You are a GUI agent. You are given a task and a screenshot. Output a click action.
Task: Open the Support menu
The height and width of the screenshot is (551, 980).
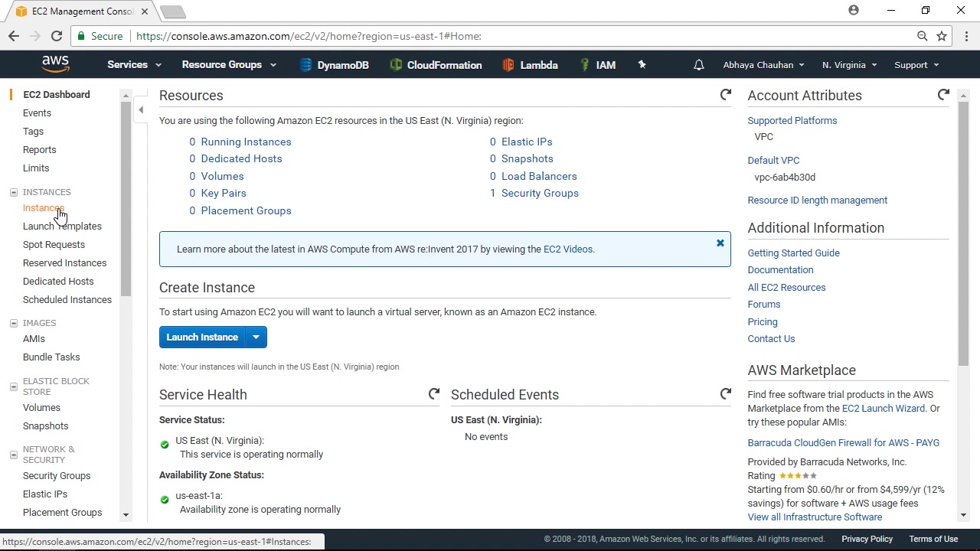[x=916, y=65]
